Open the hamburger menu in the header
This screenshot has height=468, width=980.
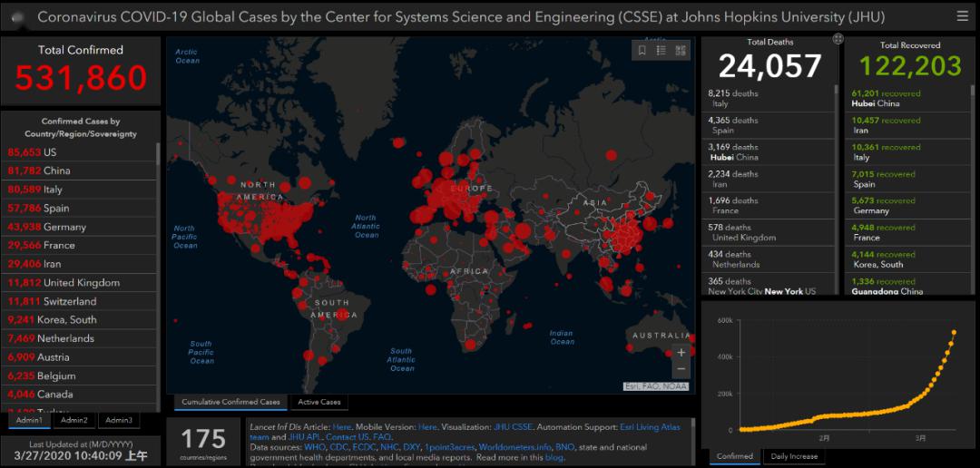click(x=963, y=16)
